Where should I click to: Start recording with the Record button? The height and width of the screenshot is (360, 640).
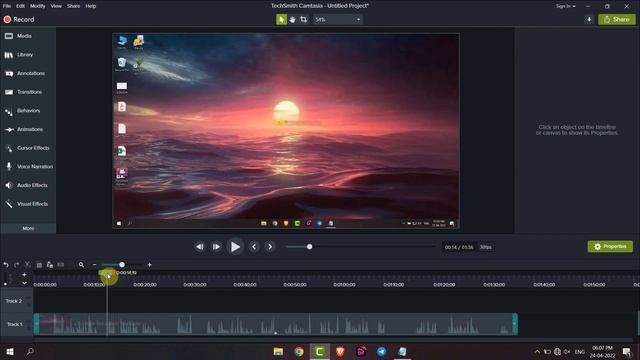pyautogui.click(x=19, y=19)
